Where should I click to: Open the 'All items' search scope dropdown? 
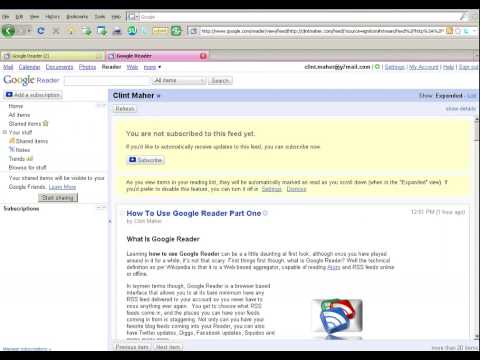pyautogui.click(x=179, y=81)
